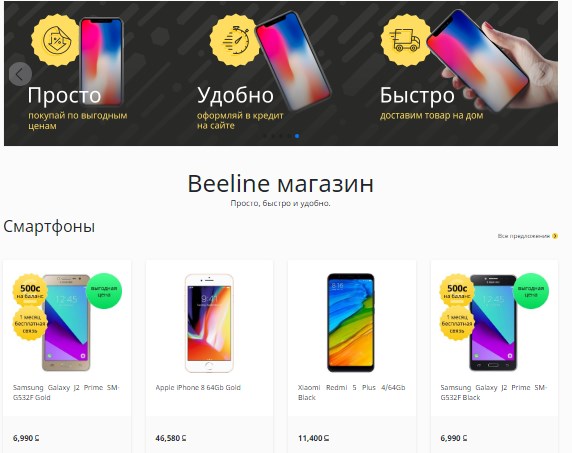Open Samsung Galaxy J2 Prime Gold title
The height and width of the screenshot is (453, 572).
point(66,392)
